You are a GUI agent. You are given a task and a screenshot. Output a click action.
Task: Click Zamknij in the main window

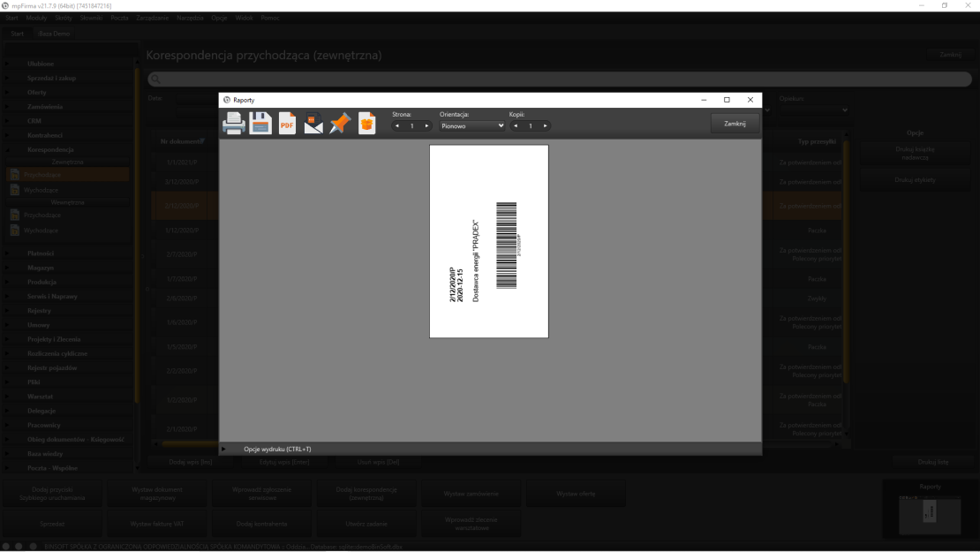point(950,55)
